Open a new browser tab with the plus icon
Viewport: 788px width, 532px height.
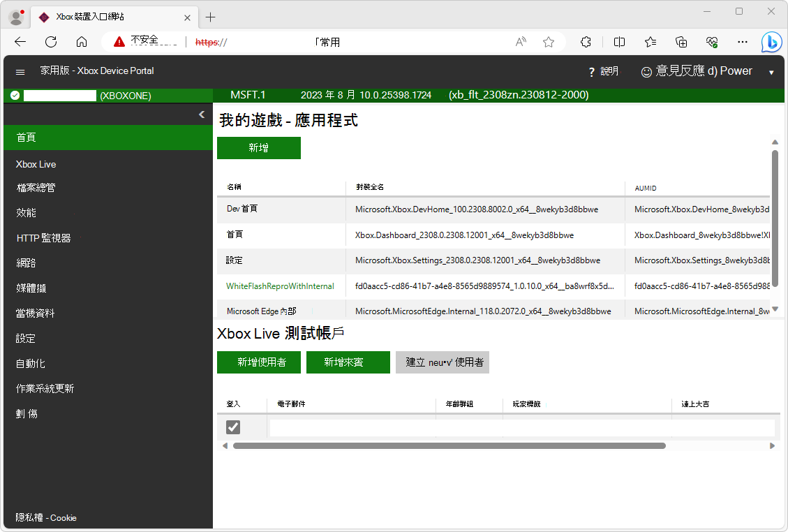coord(210,17)
